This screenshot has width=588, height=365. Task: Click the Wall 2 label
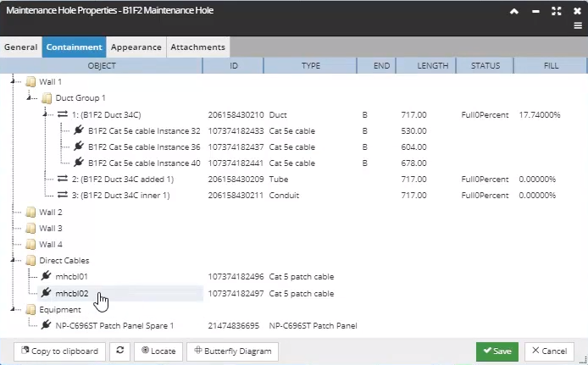51,212
